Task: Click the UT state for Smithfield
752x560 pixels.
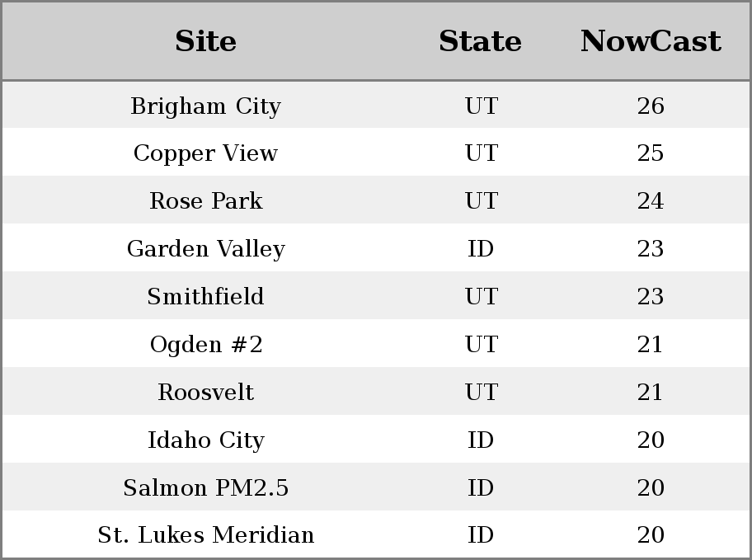Action: tap(481, 296)
